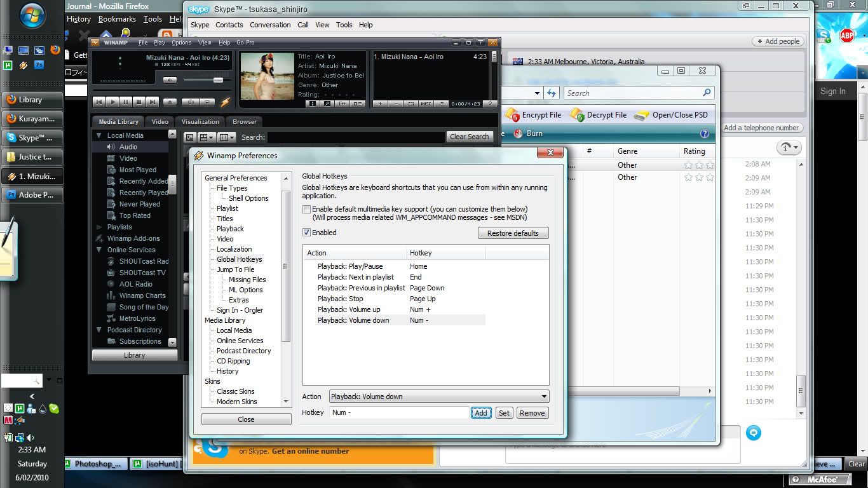The height and width of the screenshot is (488, 868).
Task: Click the Add people button in Skype
Action: point(778,41)
